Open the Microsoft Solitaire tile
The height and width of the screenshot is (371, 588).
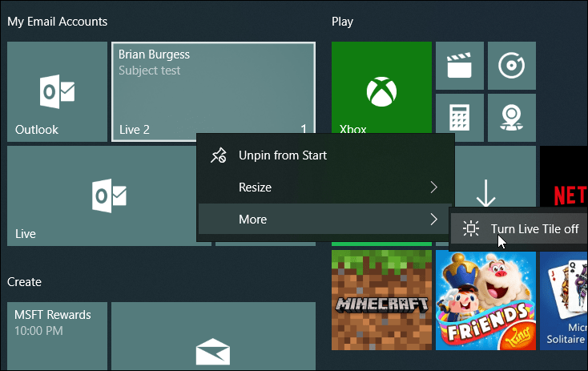[564, 300]
